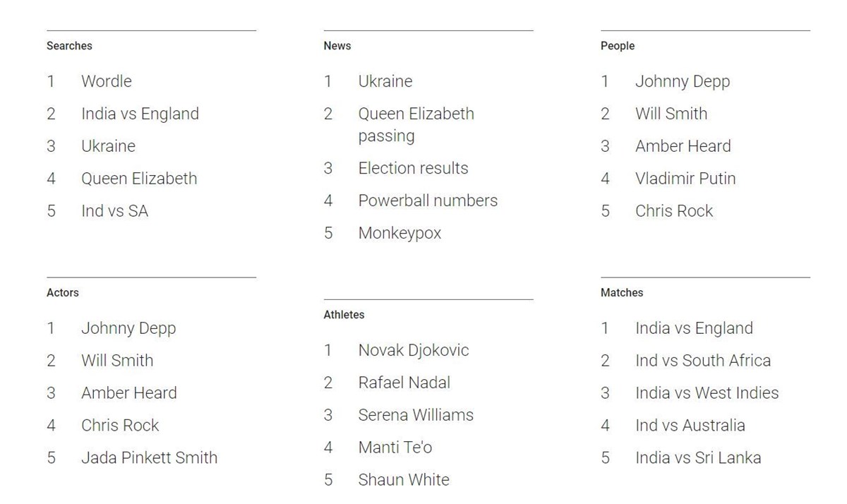Image resolution: width=847 pixels, height=504 pixels.
Task: Open Novak Djokovic athlete entry
Action: [414, 350]
